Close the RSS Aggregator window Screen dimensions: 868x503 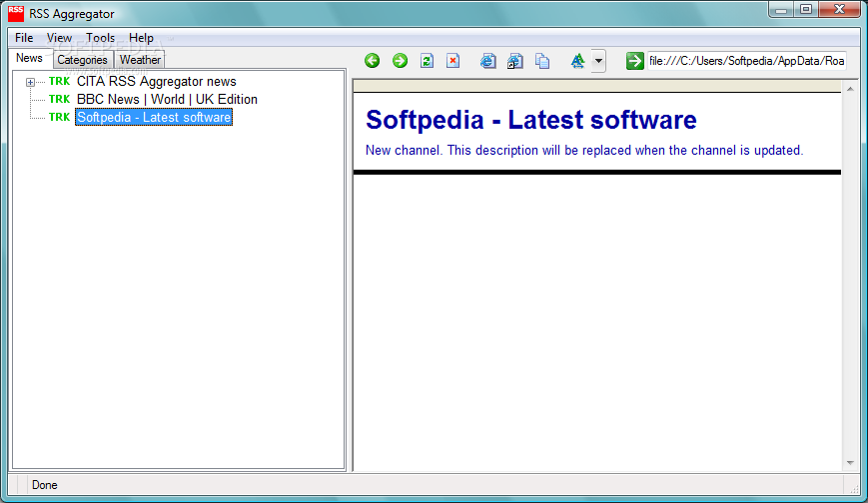pyautogui.click(x=840, y=9)
